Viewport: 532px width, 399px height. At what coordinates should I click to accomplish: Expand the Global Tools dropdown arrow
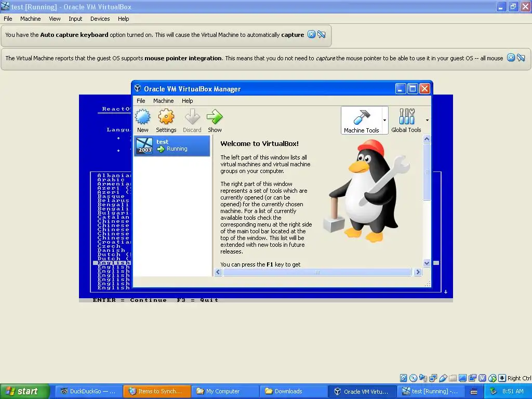427,120
